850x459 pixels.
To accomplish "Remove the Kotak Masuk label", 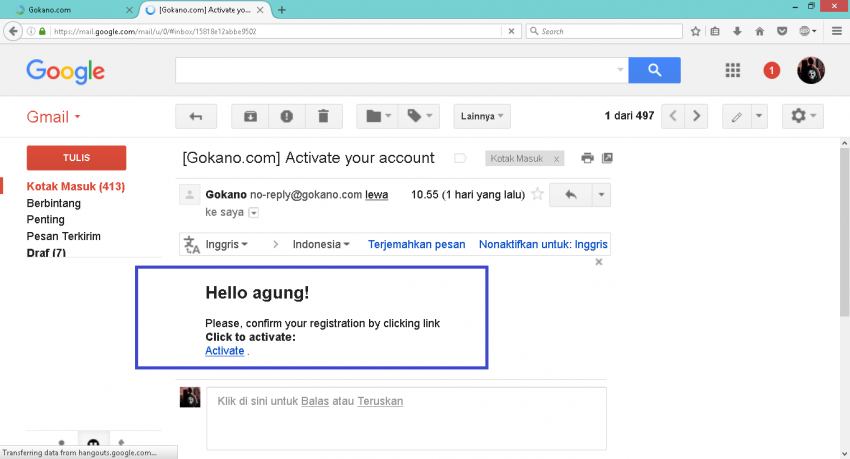I will (556, 159).
